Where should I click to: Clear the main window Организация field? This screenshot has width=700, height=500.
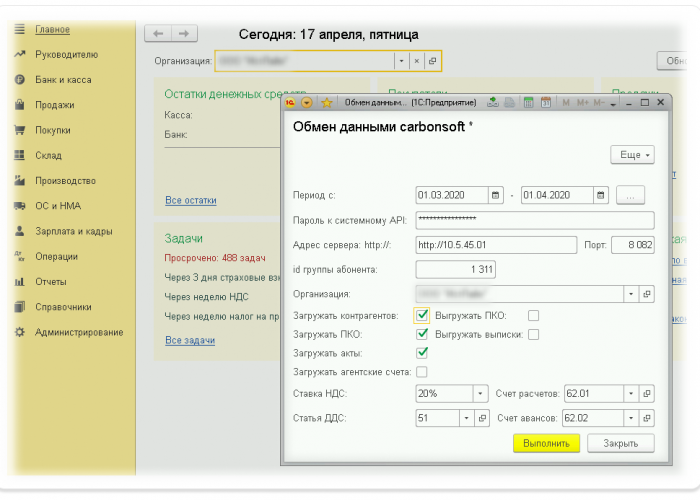[417, 61]
